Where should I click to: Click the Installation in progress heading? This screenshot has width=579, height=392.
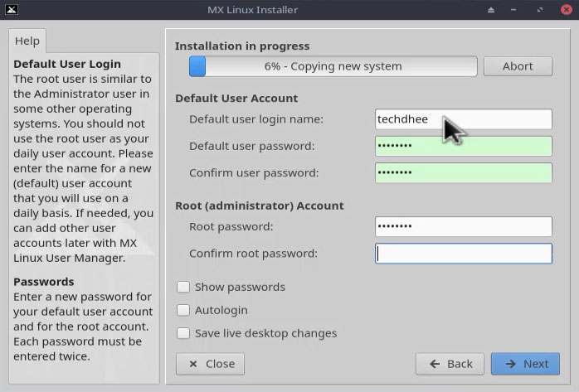point(242,46)
